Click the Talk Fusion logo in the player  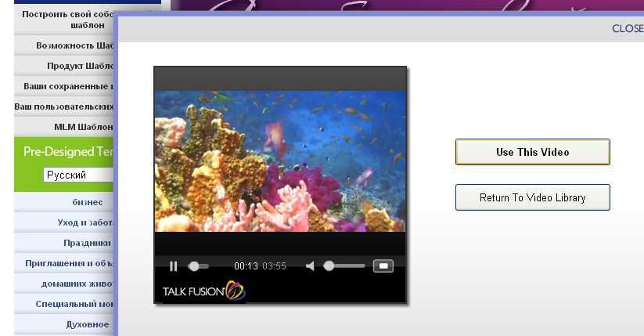pos(204,291)
